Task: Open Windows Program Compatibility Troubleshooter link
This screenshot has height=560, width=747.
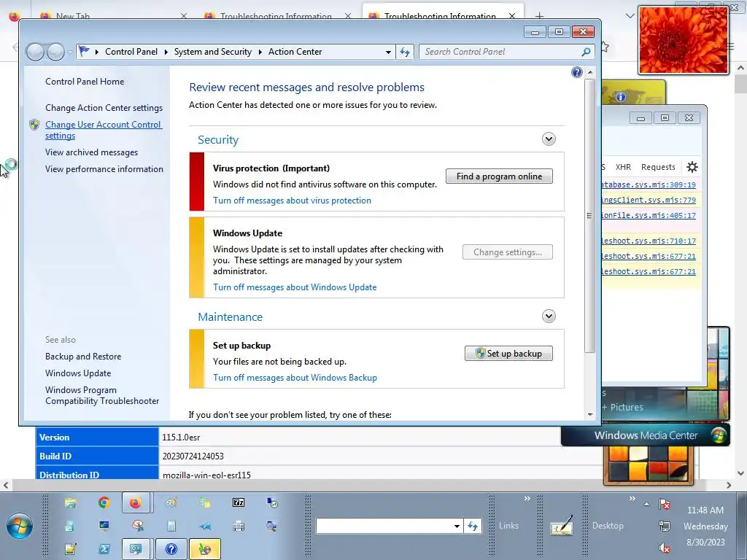Action: tap(102, 395)
